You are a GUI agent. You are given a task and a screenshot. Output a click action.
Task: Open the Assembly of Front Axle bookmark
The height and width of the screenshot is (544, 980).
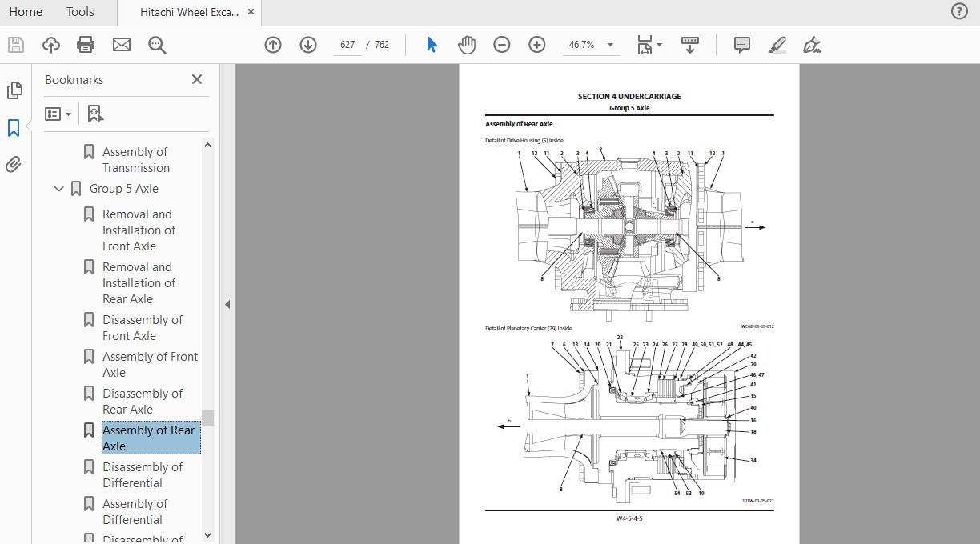point(149,364)
